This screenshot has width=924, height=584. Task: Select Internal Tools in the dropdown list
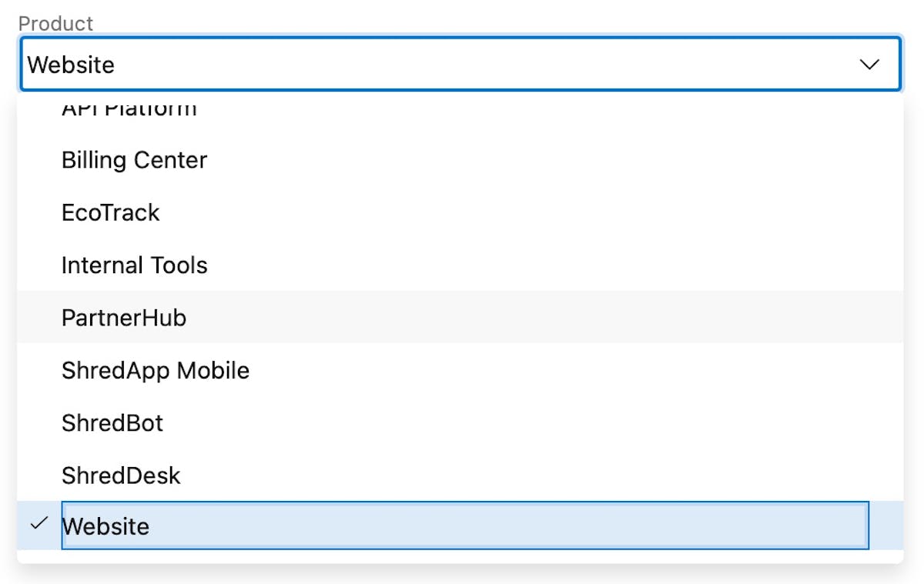click(x=135, y=265)
